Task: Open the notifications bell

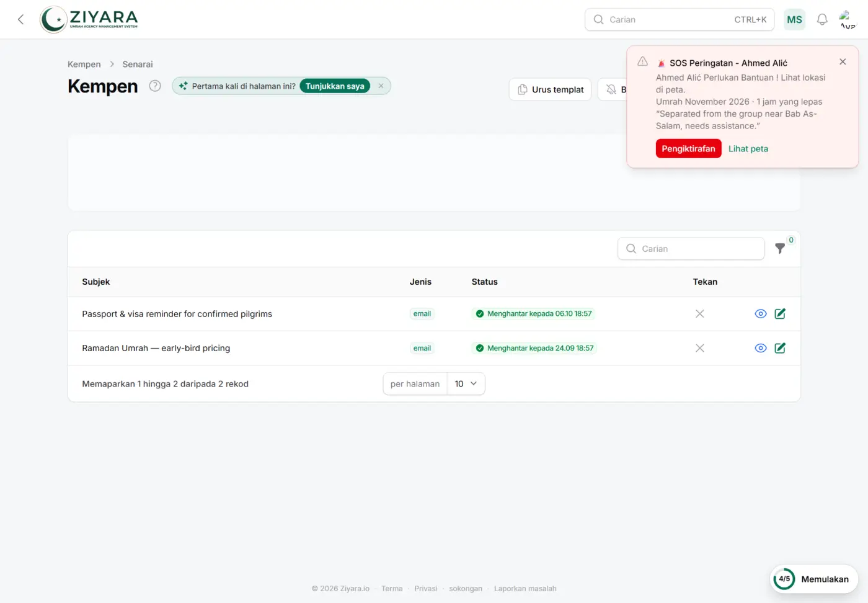Action: [822, 19]
